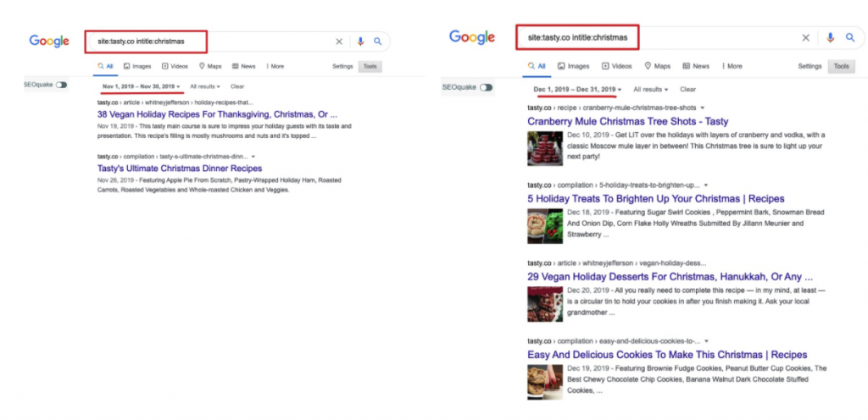Open Easy And Delicious Cookies result
Image resolution: width=868 pixels, height=420 pixels.
[668, 354]
